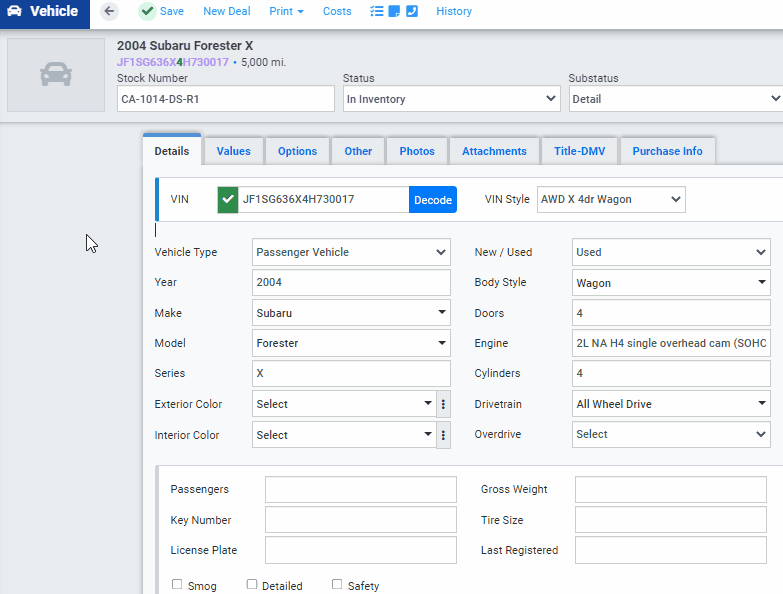Click the License Plate input field
The width and height of the screenshot is (783, 594).
point(360,550)
